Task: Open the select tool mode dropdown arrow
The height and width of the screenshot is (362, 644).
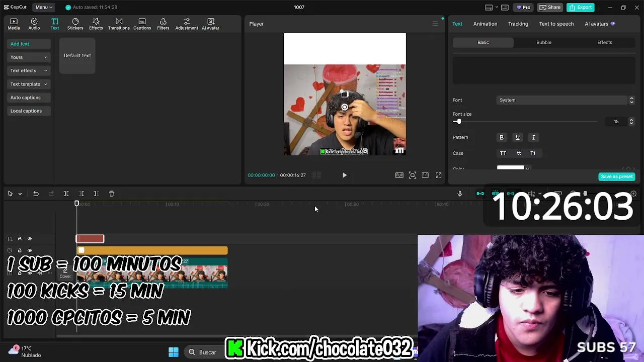Action: [20, 194]
